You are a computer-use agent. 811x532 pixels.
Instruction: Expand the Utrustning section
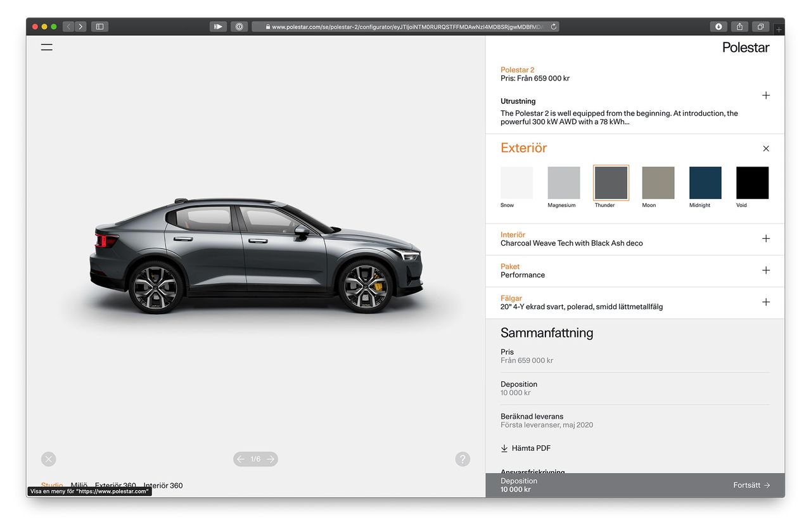766,96
